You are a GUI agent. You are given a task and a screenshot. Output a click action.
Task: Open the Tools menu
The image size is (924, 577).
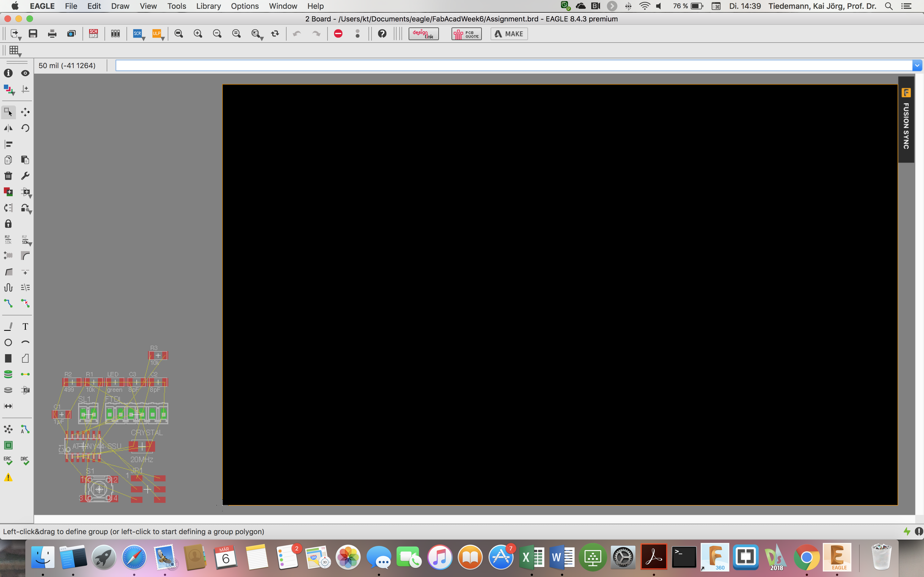[x=176, y=6]
